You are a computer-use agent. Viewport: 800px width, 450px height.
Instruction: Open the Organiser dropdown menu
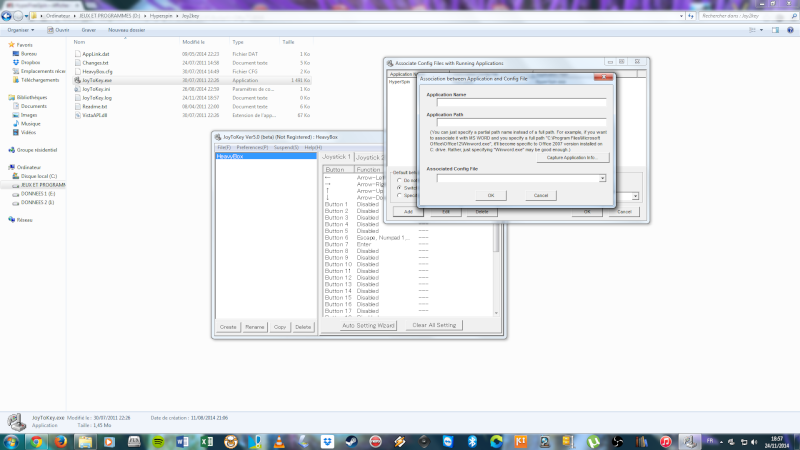click(20, 30)
